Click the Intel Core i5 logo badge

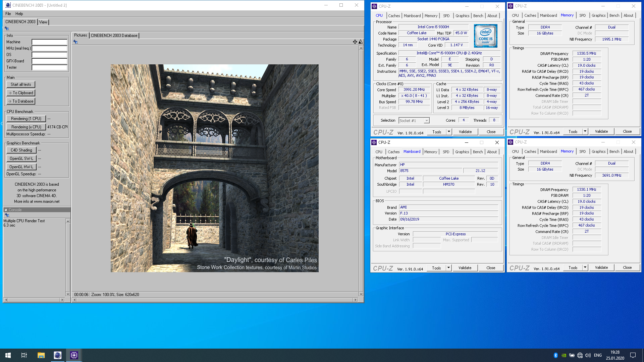pyautogui.click(x=485, y=36)
